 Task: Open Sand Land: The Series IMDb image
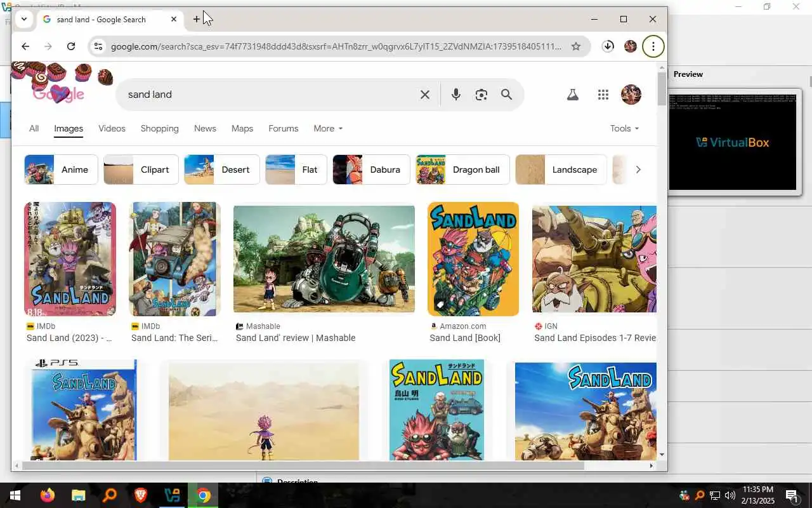click(x=174, y=259)
